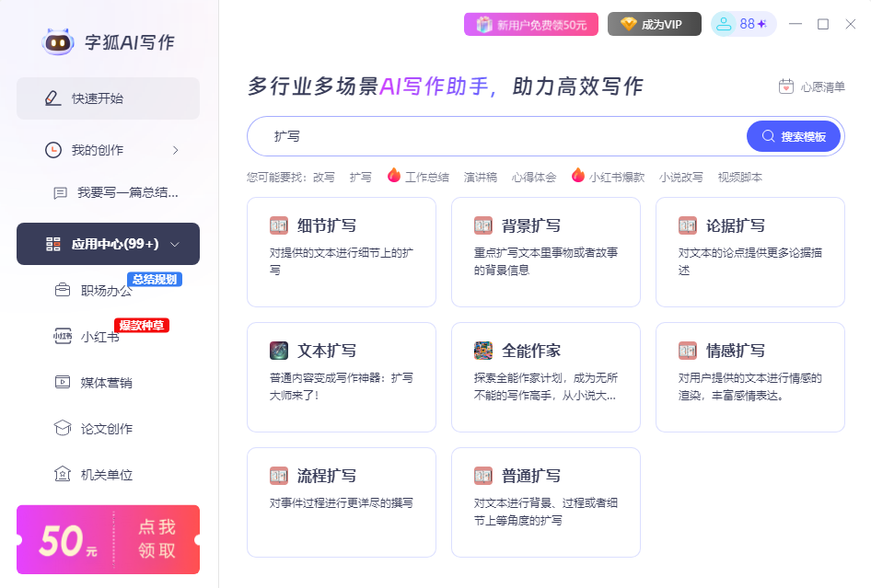This screenshot has height=588, width=871.
Task: Click the magnifier icon in search button
Action: click(x=768, y=136)
